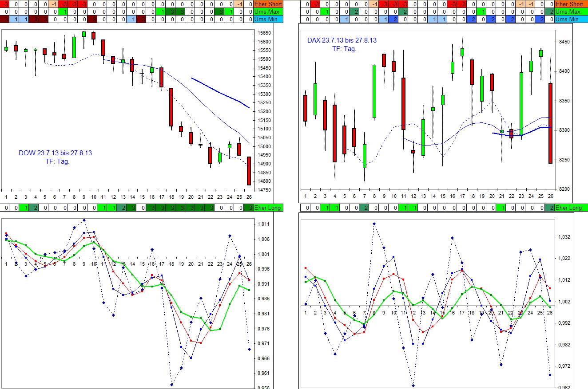Click the Eher Long label below the DOW chart

click(x=268, y=208)
